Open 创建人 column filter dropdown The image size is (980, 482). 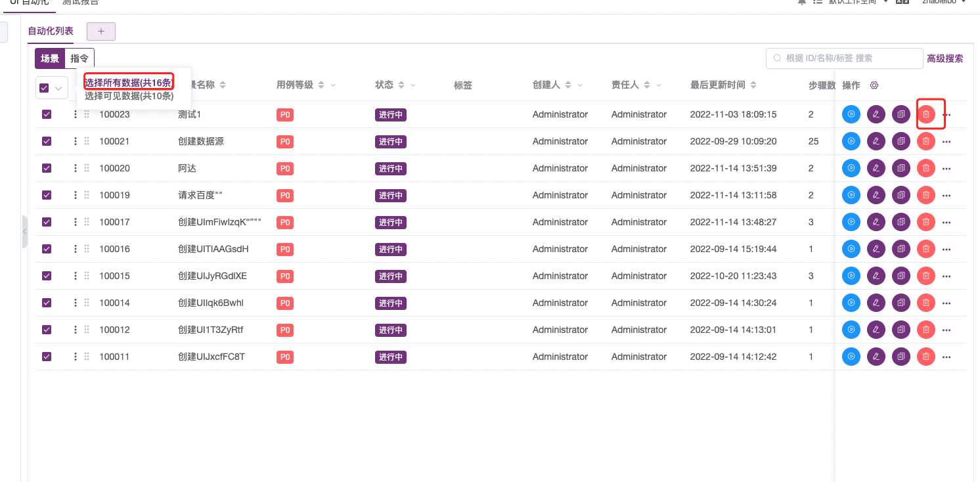pyautogui.click(x=580, y=85)
